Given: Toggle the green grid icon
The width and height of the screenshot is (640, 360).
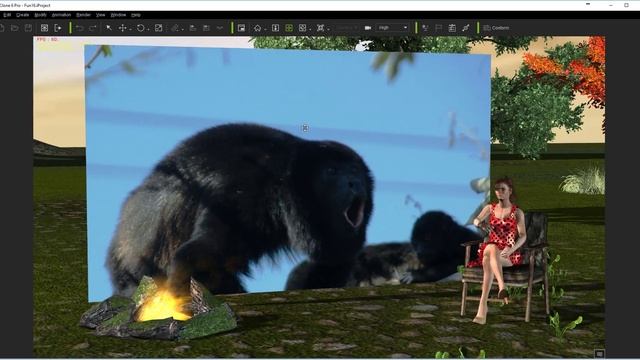Looking at the screenshot, I should pos(289,28).
